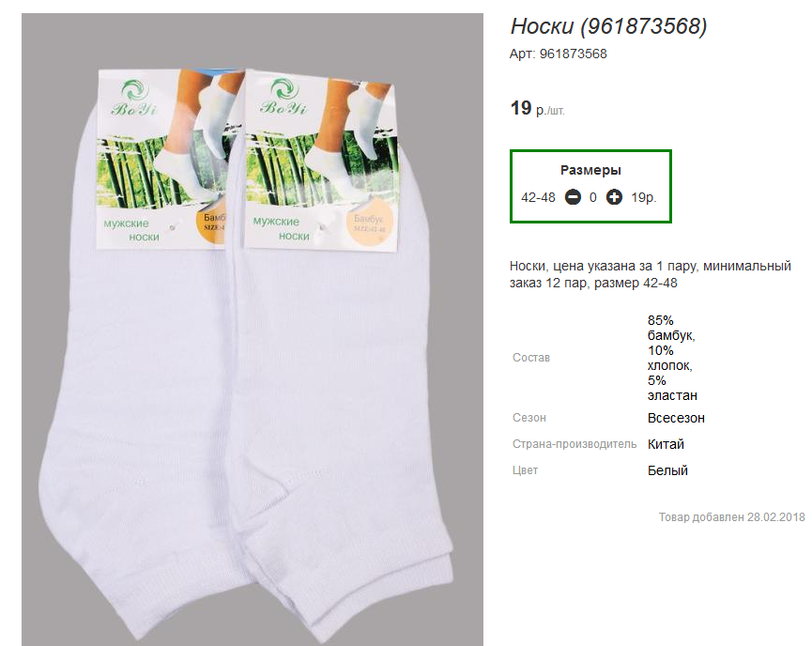This screenshot has width=812, height=646.
Task: Select the 42-48 size label
Action: point(538,197)
